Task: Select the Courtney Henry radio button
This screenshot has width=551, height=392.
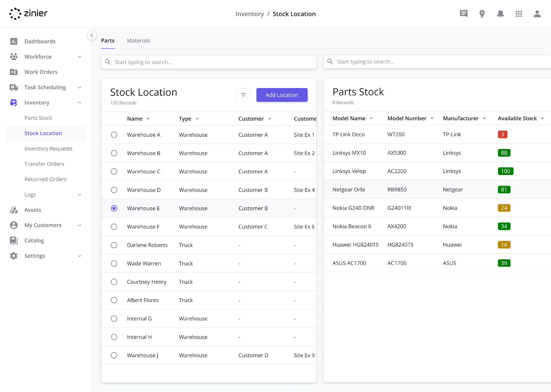Action: coord(114,282)
